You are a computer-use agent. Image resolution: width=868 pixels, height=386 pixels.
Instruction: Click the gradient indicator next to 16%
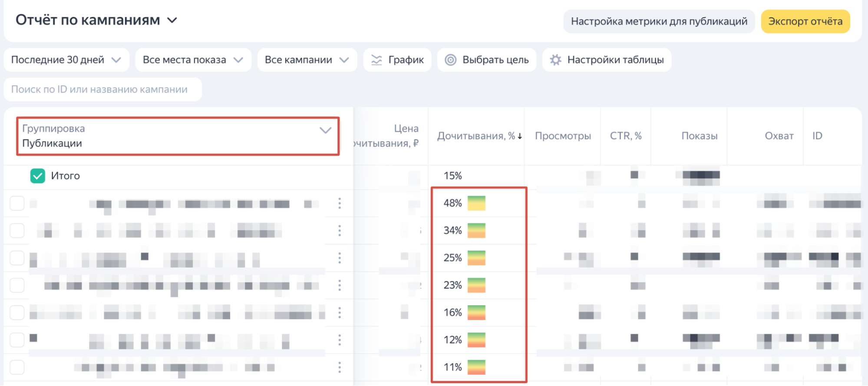tap(476, 312)
